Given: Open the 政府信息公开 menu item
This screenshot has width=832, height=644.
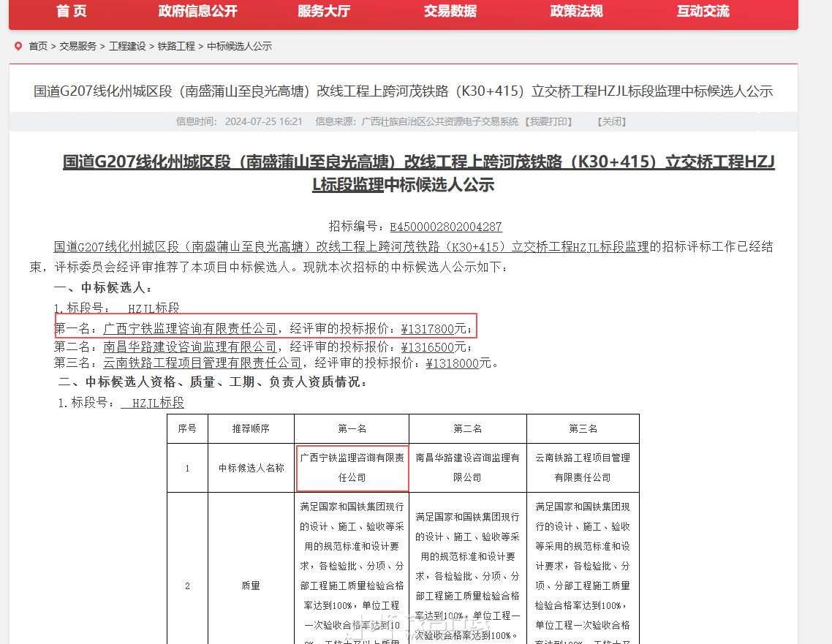Looking at the screenshot, I should [x=197, y=11].
